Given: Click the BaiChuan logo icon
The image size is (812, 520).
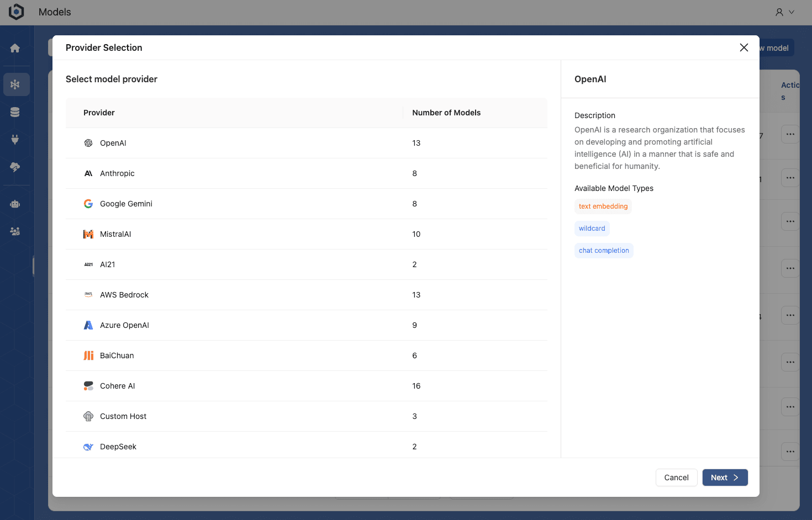Looking at the screenshot, I should [88, 355].
